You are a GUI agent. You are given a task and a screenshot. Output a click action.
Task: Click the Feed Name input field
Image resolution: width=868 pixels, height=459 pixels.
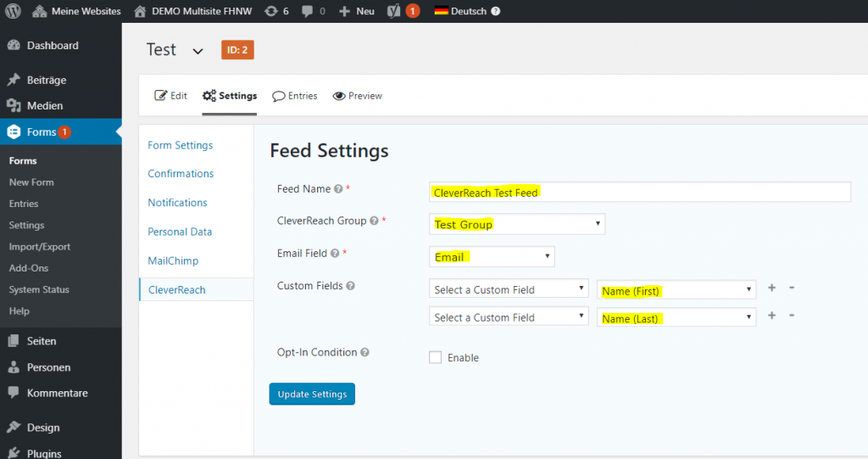coord(640,192)
